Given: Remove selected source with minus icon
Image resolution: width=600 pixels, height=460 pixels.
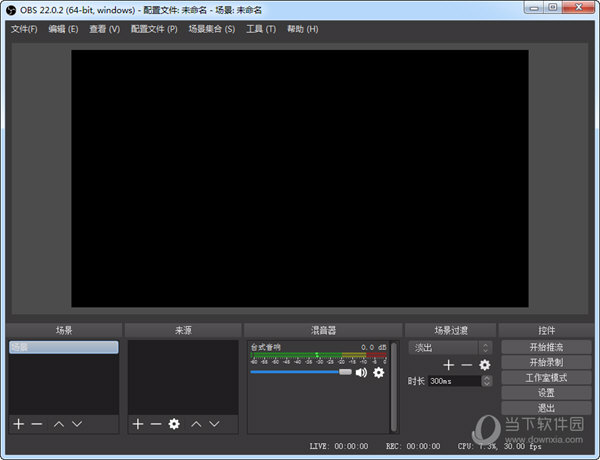Looking at the screenshot, I should click(156, 424).
